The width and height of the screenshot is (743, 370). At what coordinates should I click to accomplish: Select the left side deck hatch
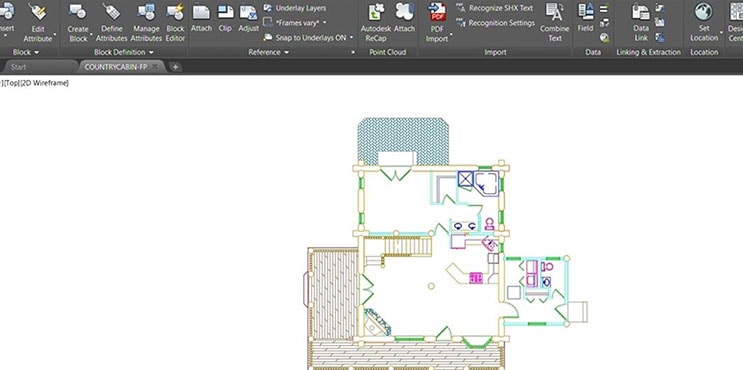(334, 294)
